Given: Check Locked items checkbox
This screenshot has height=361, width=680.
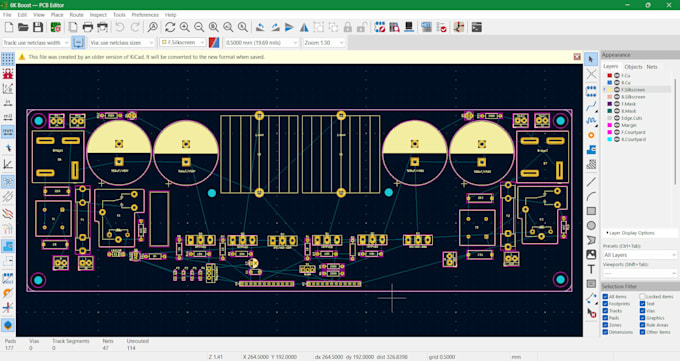Looking at the screenshot, I should point(643,297).
